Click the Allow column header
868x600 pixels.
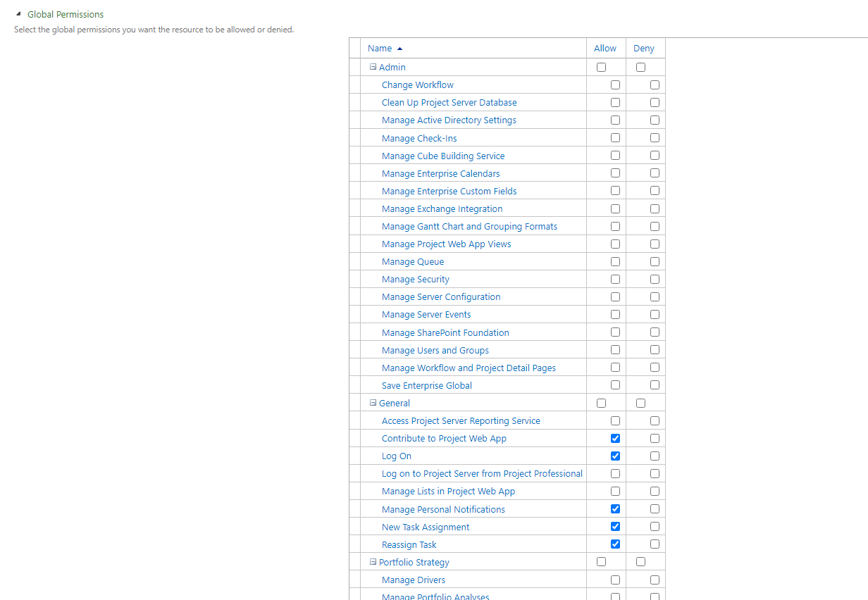click(605, 49)
